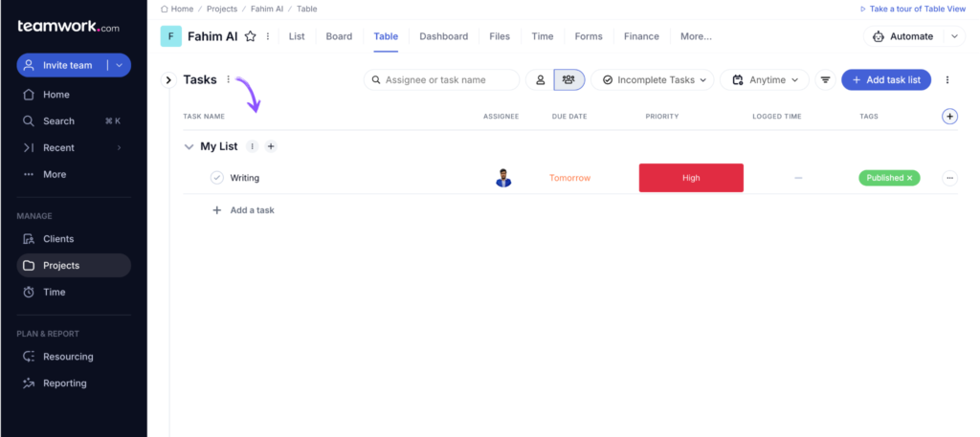This screenshot has height=437, width=980.
Task: Click the Writing task assignee avatar
Action: pyautogui.click(x=503, y=178)
